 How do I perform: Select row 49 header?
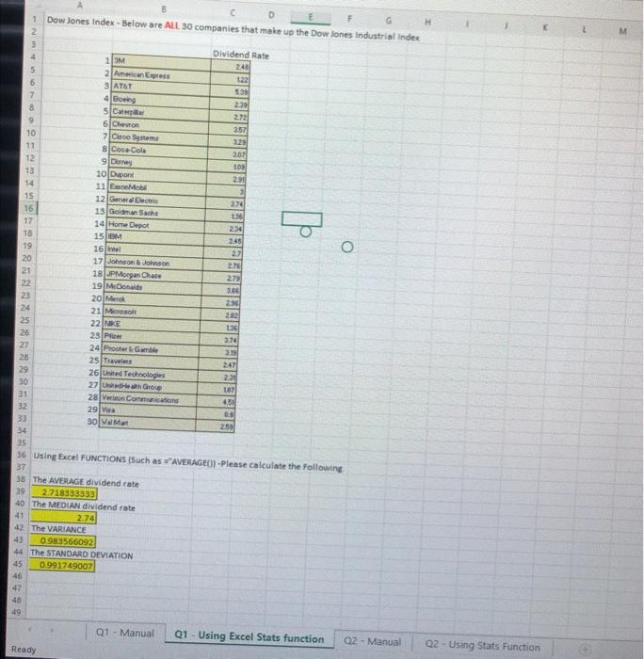(16, 612)
